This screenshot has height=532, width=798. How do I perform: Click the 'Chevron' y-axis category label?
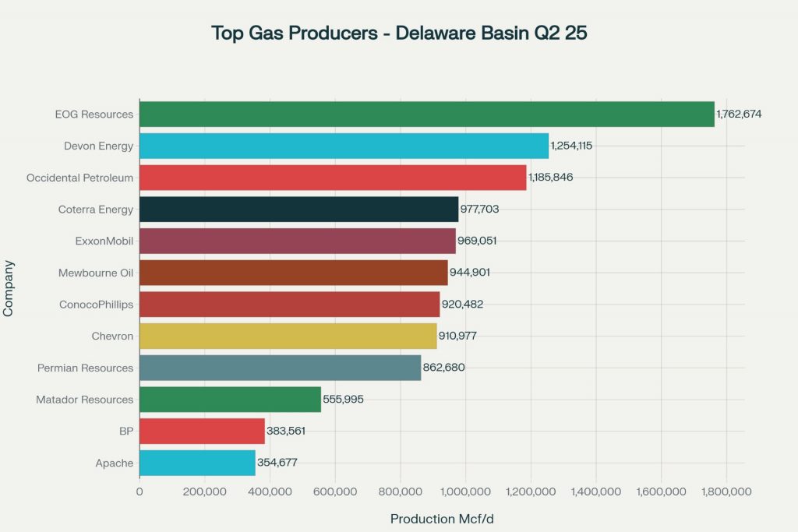[x=112, y=336]
